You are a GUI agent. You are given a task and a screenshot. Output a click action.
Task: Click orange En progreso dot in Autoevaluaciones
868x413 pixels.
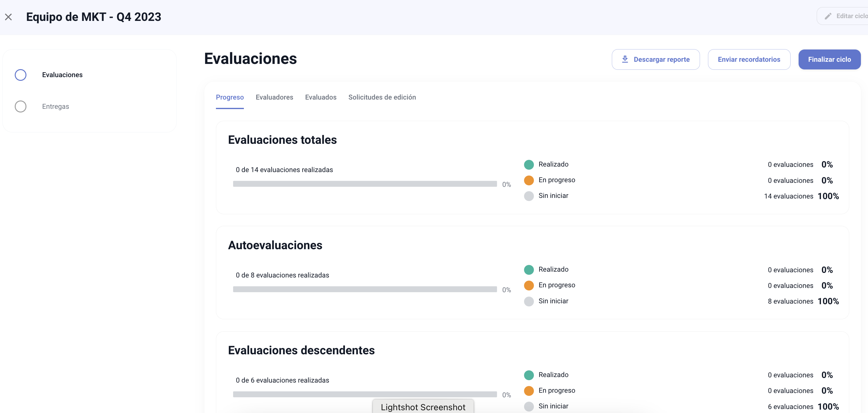(x=529, y=285)
